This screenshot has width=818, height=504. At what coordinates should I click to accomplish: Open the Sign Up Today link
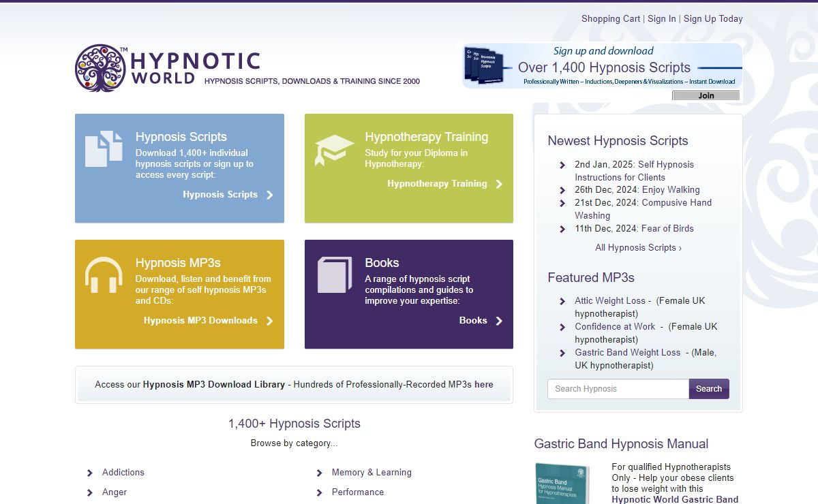[x=713, y=19]
